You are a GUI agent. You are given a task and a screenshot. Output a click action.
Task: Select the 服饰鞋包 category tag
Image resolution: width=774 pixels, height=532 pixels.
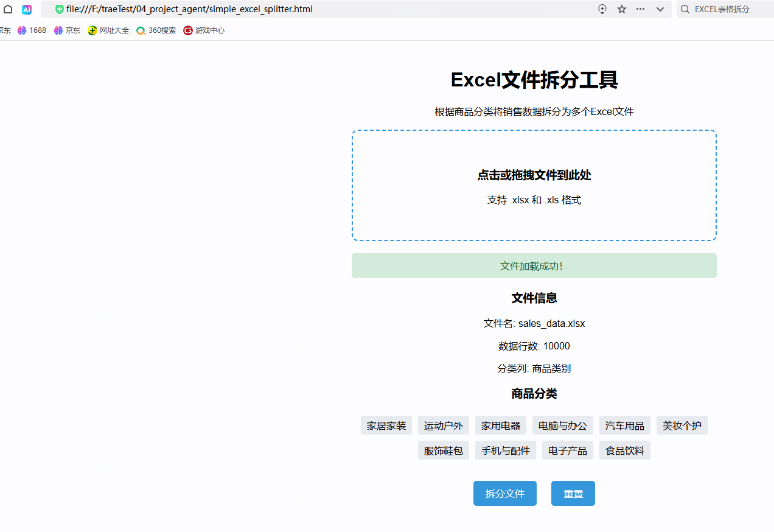click(x=444, y=450)
